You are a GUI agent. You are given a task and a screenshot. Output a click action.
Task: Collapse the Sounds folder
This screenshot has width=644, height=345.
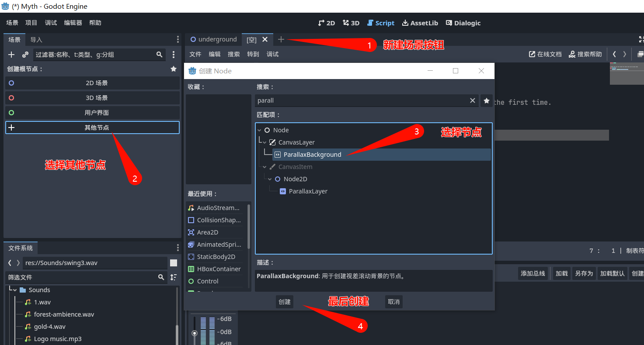tap(15, 290)
